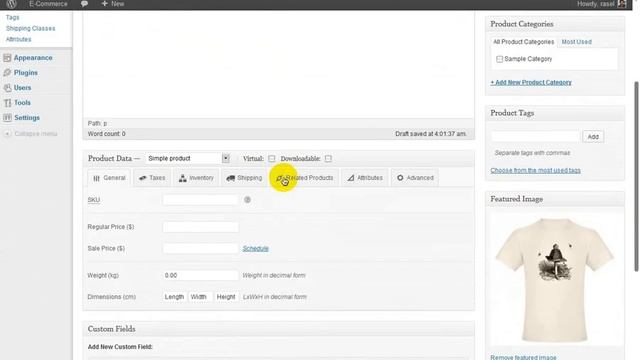The width and height of the screenshot is (640, 360).
Task: Click the Collapse menu label
Action: click(x=36, y=133)
